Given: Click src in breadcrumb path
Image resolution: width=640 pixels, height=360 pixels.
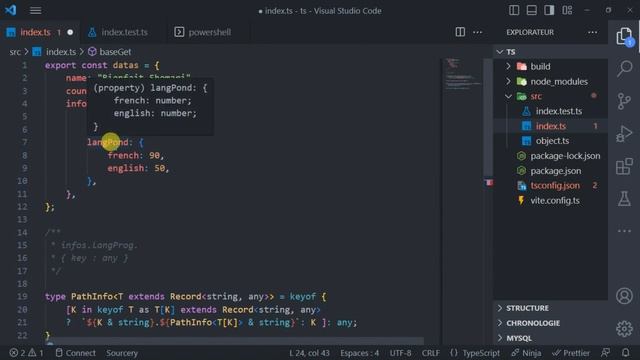Looking at the screenshot, I should click(x=15, y=52).
